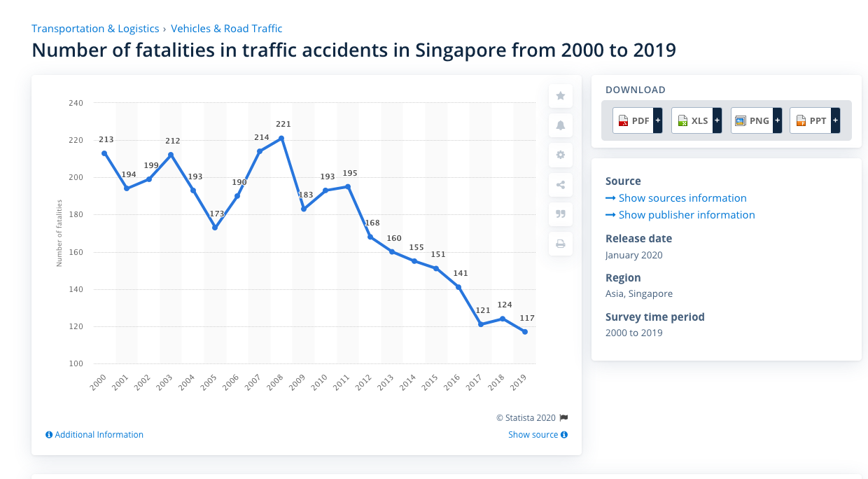Click the star favorite icon

[x=560, y=96]
